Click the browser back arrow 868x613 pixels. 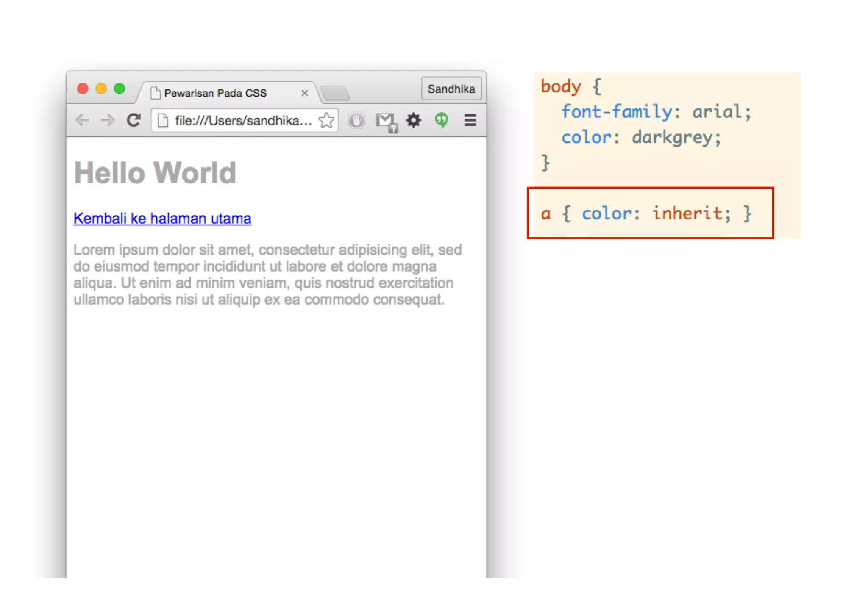[82, 120]
